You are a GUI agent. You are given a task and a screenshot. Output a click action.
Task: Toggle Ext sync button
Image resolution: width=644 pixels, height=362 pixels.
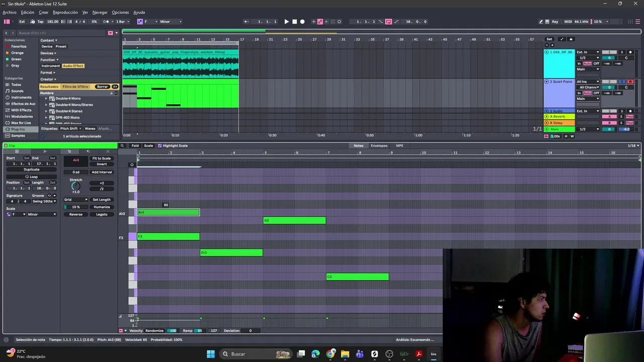click(x=22, y=22)
